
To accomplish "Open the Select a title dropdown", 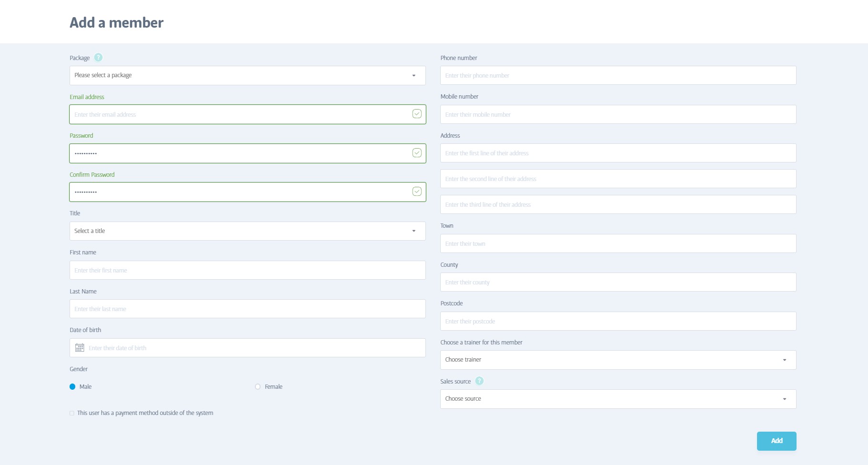I will click(247, 231).
